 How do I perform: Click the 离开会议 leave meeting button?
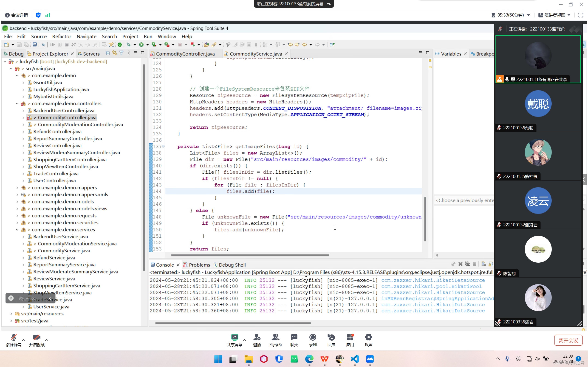click(568, 340)
